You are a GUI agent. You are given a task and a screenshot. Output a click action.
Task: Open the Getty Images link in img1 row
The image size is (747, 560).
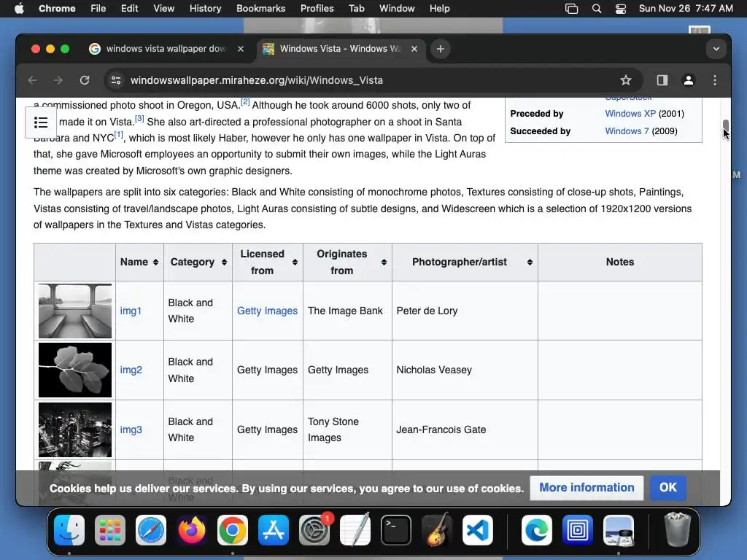tap(267, 311)
